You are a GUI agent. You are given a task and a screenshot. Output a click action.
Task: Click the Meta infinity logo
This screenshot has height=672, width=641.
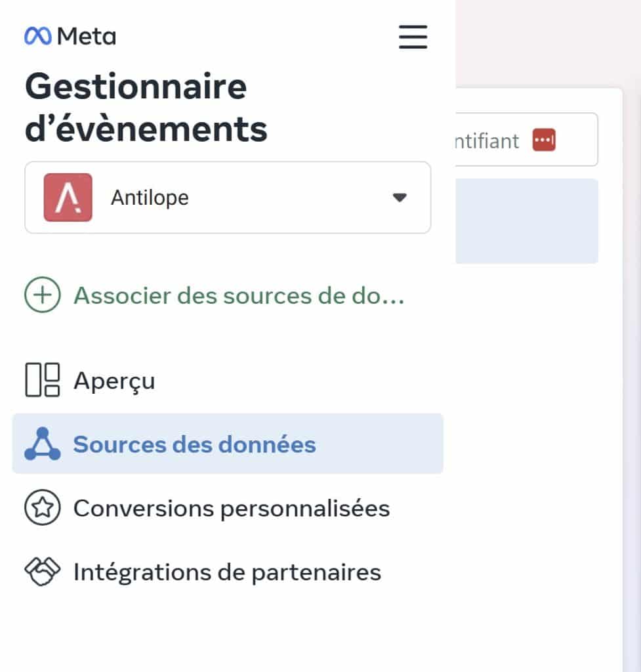click(38, 36)
